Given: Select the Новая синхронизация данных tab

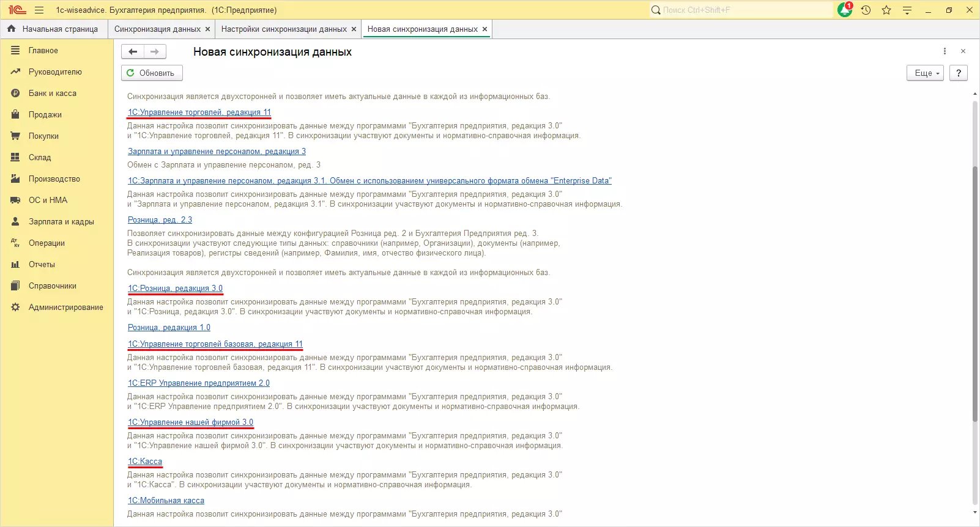Looking at the screenshot, I should click(x=423, y=29).
